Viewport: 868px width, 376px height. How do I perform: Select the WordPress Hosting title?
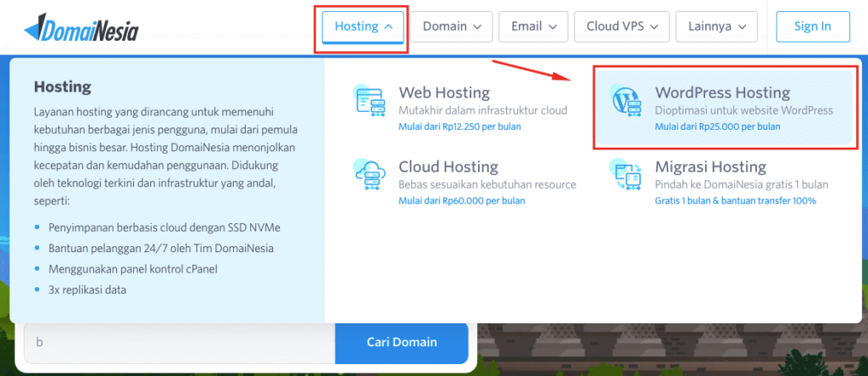coord(722,92)
